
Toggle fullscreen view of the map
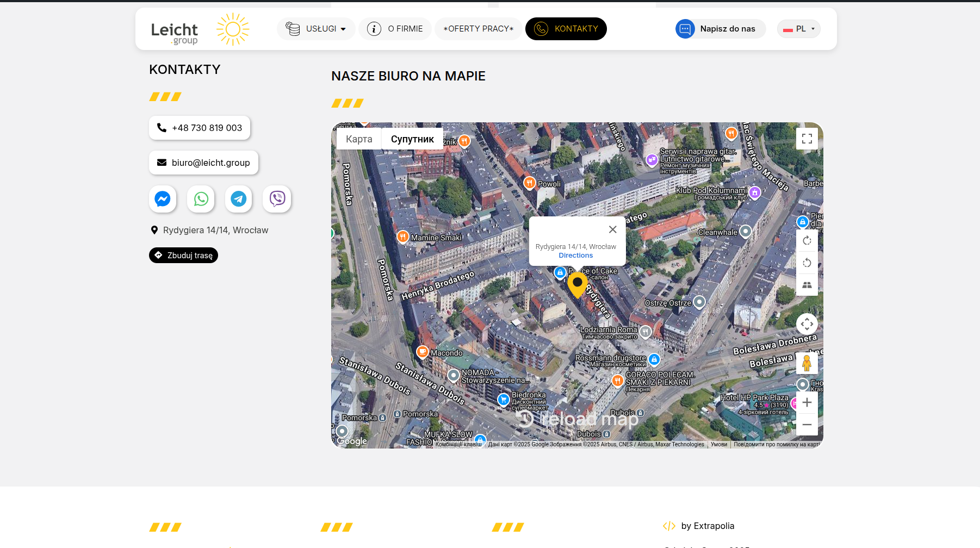click(x=807, y=139)
